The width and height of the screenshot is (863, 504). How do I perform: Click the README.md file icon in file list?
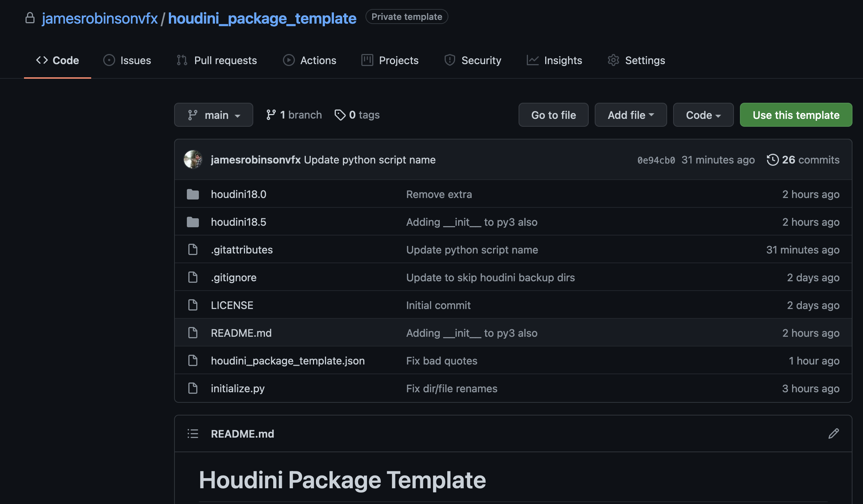[x=193, y=333]
